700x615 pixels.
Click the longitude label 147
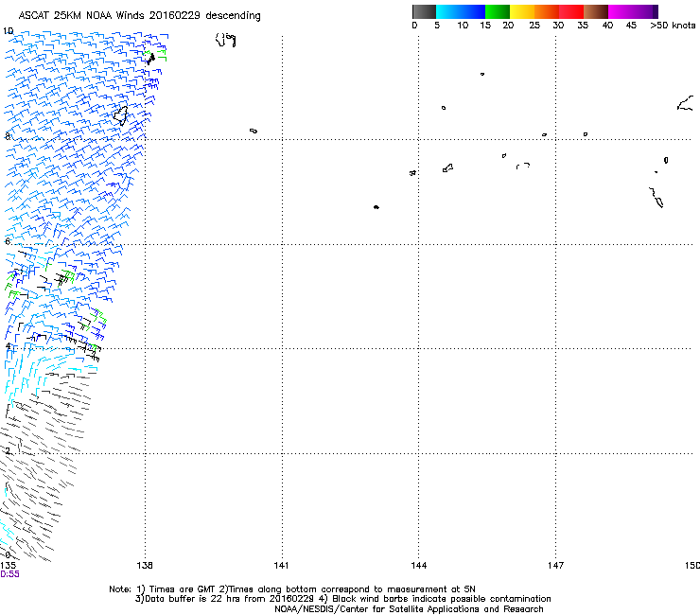[555, 566]
